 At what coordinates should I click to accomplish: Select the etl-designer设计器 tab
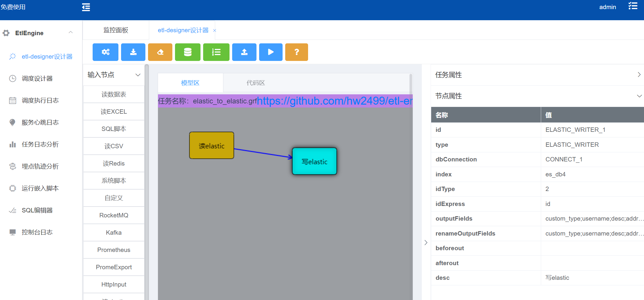point(183,30)
